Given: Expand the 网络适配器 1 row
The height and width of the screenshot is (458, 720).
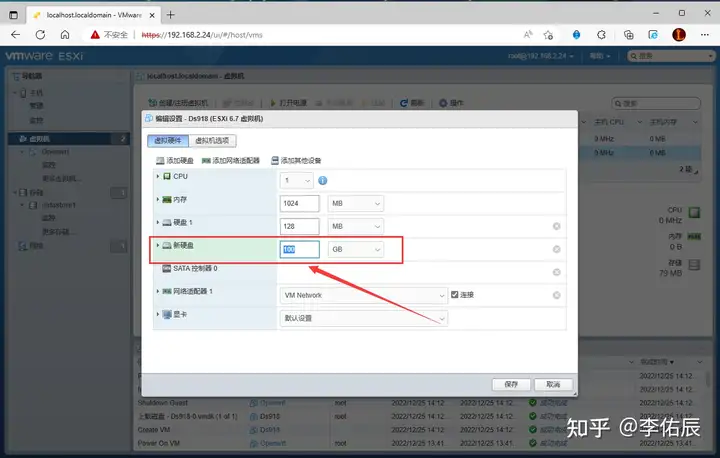Looking at the screenshot, I should coord(158,291).
